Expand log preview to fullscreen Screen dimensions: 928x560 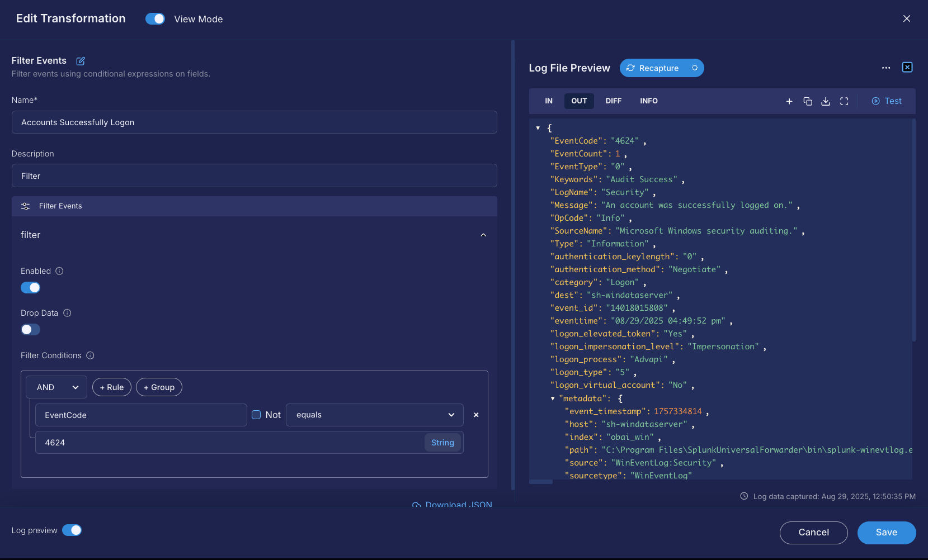(x=844, y=101)
